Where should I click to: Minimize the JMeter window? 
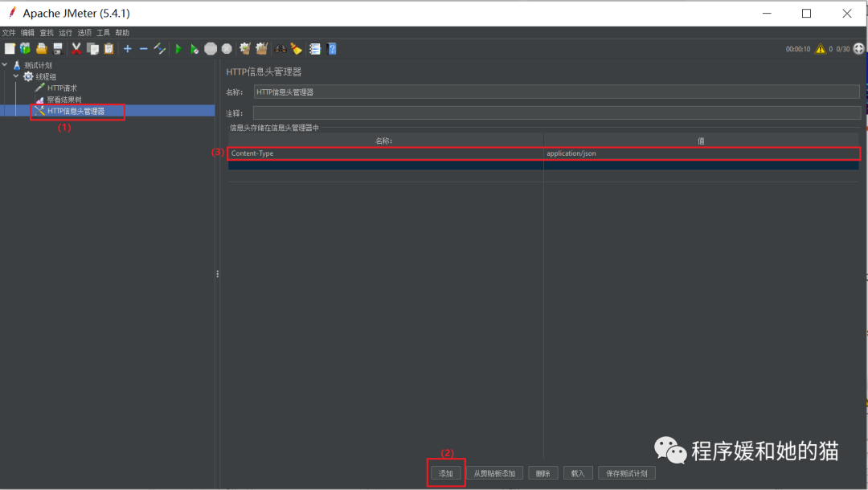767,14
